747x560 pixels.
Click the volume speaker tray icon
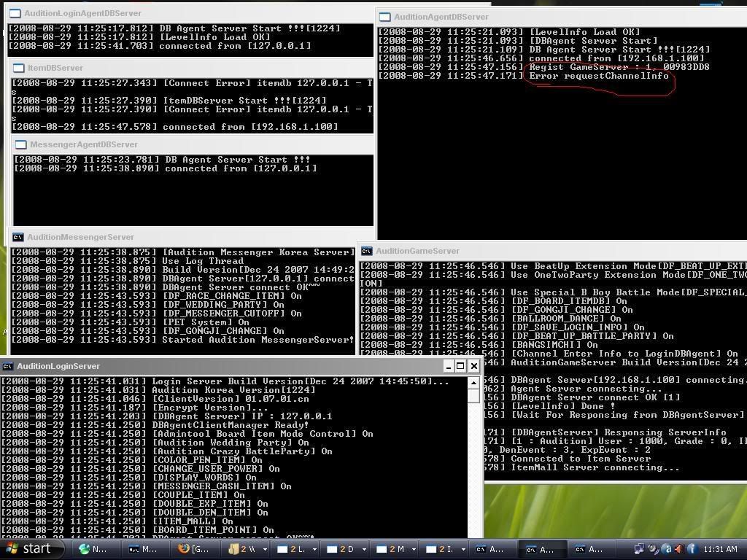[x=678, y=549]
